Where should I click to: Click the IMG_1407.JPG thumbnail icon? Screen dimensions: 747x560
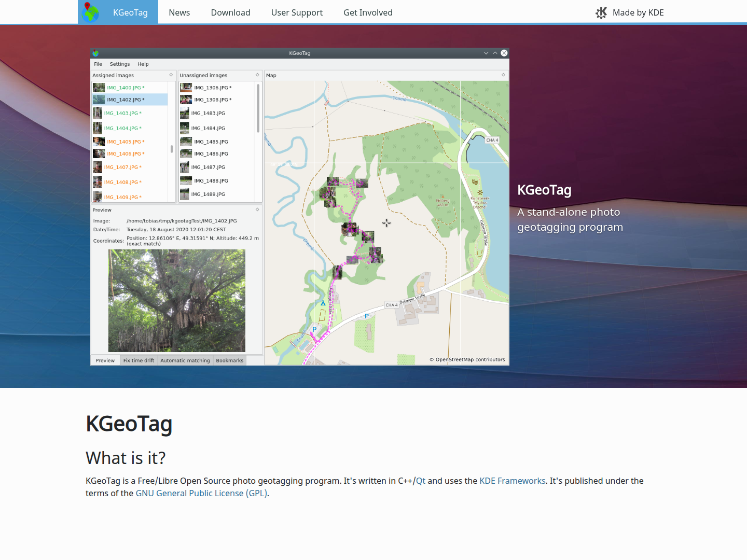[x=97, y=167]
